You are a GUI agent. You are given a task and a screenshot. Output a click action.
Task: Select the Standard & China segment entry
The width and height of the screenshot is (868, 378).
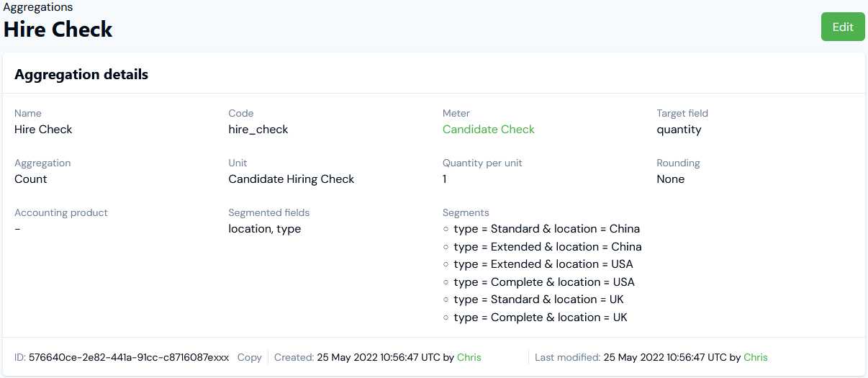pyautogui.click(x=546, y=229)
